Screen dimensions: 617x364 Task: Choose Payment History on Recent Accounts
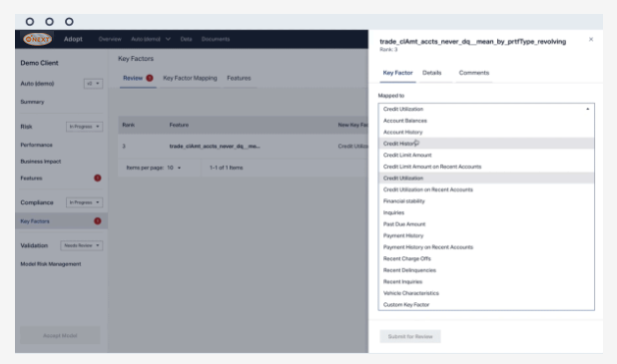(486, 247)
